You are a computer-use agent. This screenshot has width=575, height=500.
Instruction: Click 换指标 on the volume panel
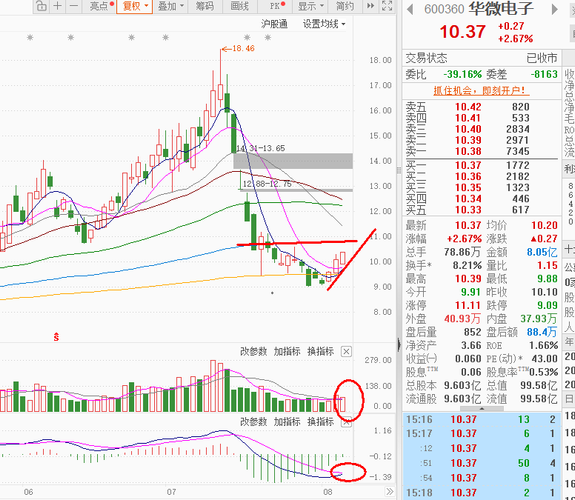coord(321,351)
